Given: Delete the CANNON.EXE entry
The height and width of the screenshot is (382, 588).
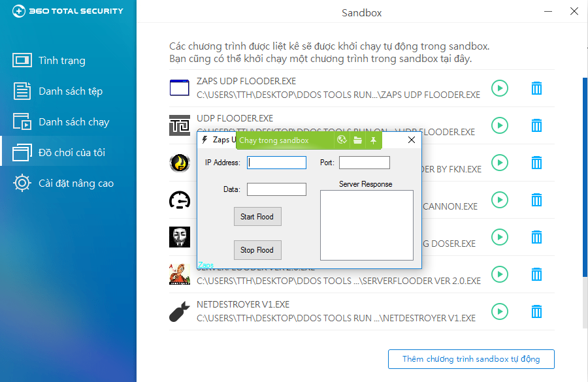Looking at the screenshot, I should (x=536, y=200).
